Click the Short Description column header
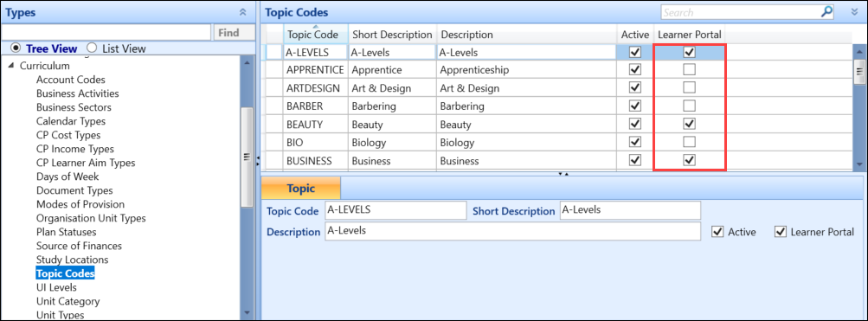The image size is (868, 321). (392, 35)
